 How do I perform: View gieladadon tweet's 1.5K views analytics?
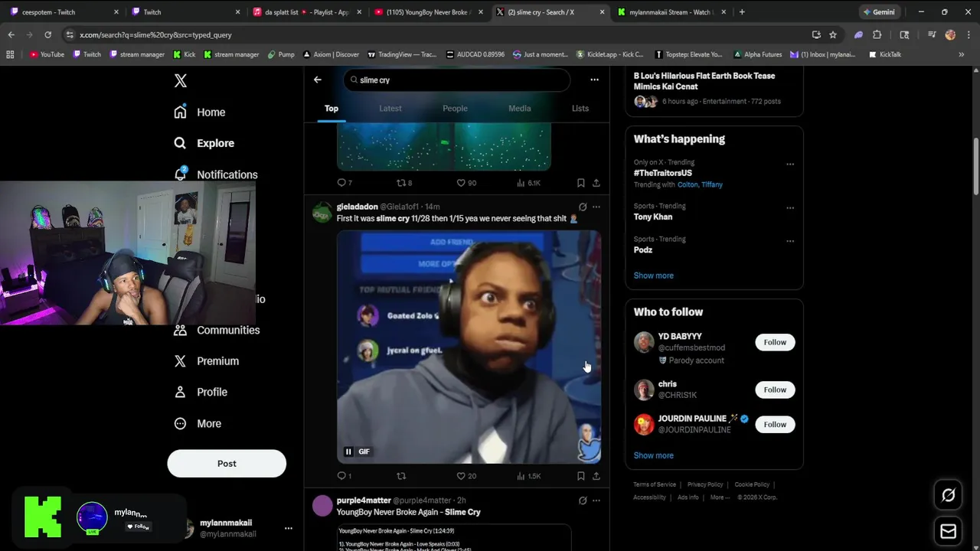[529, 476]
